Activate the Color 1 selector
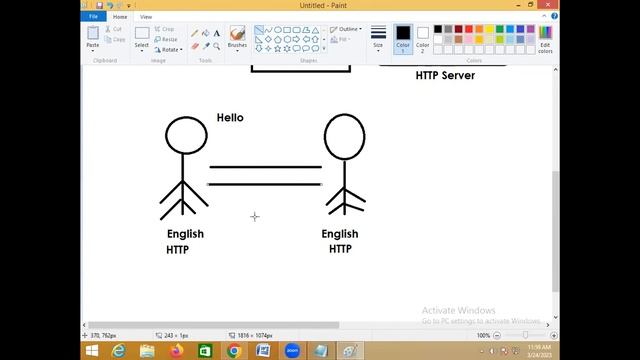The image size is (640, 360). click(403, 39)
